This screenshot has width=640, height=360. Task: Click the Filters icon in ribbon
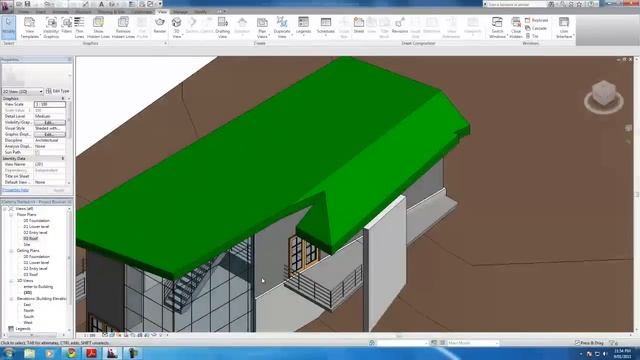point(67,25)
